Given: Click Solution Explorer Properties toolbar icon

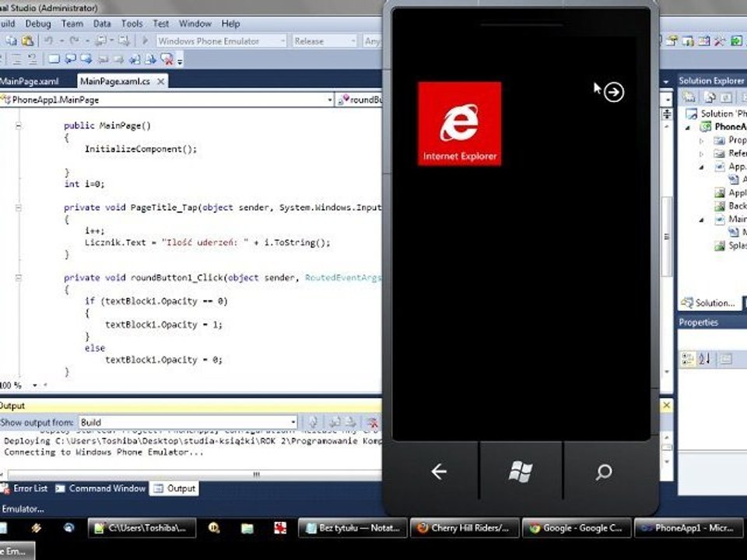Looking at the screenshot, I should [x=689, y=98].
